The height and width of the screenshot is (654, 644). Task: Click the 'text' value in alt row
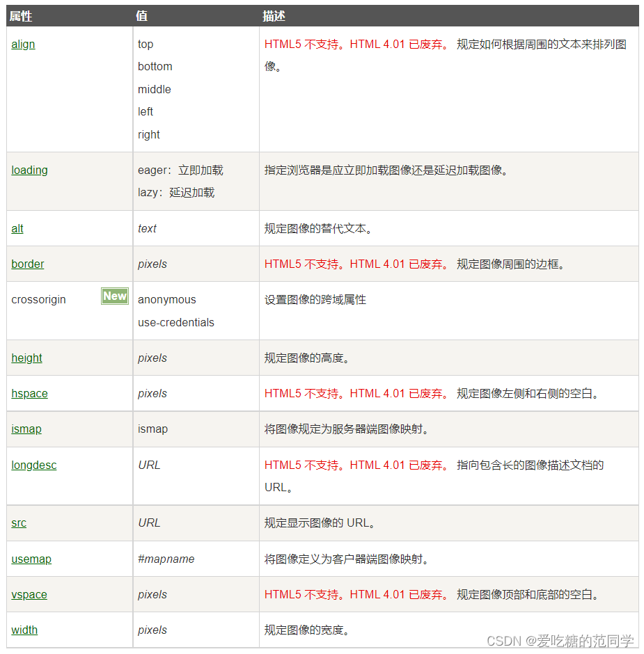coord(147,229)
